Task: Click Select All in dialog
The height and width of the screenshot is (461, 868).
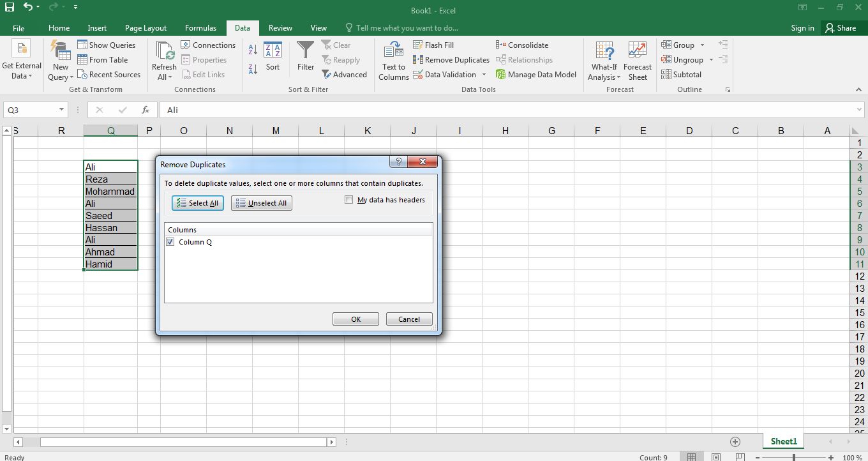Action: point(198,203)
